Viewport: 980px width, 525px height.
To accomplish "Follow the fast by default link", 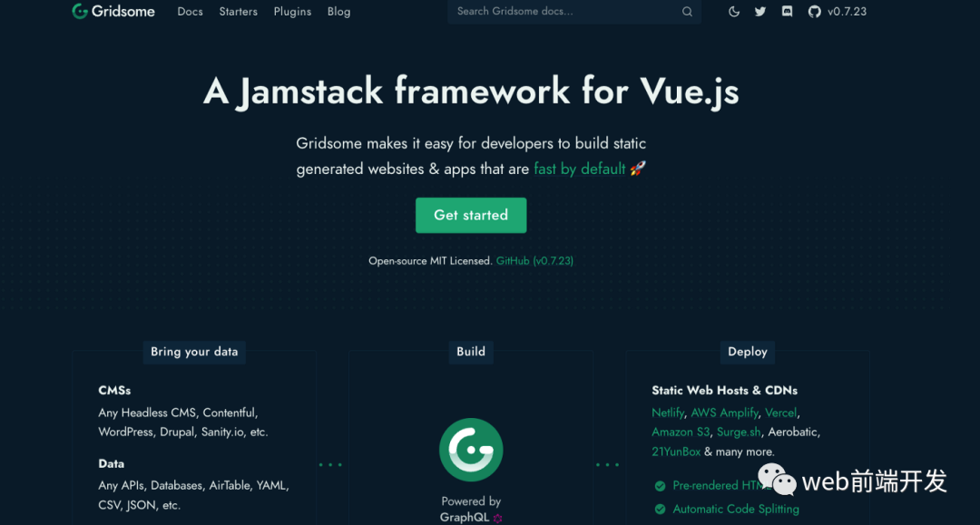I will (x=579, y=169).
